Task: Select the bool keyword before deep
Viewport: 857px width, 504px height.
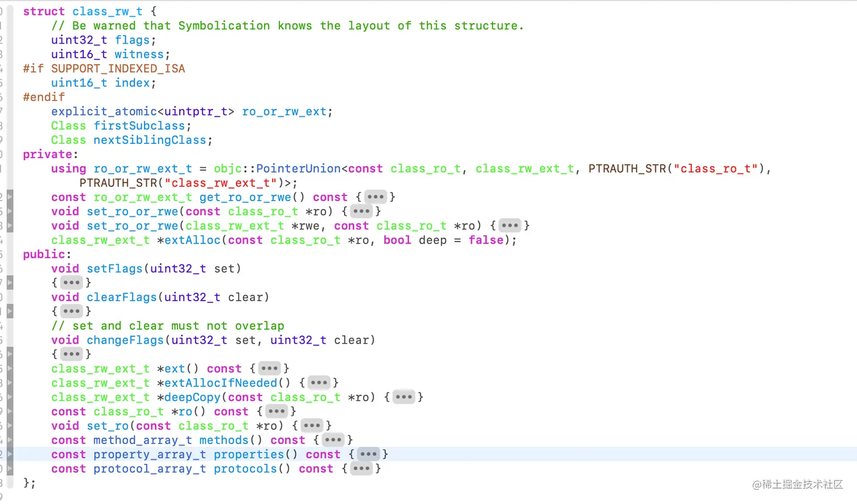Action: click(397, 240)
